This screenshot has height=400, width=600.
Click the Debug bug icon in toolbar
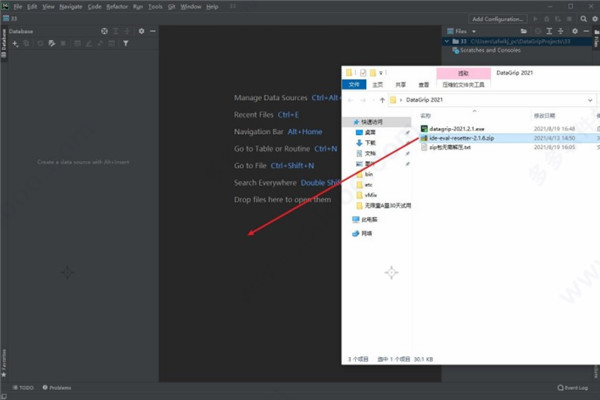[547, 19]
